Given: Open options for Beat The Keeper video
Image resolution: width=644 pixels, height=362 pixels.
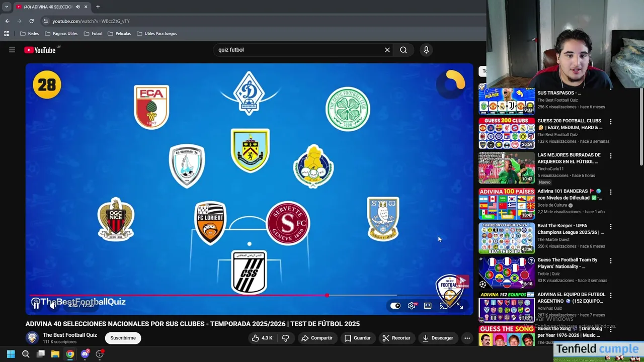Looking at the screenshot, I should coord(611,226).
